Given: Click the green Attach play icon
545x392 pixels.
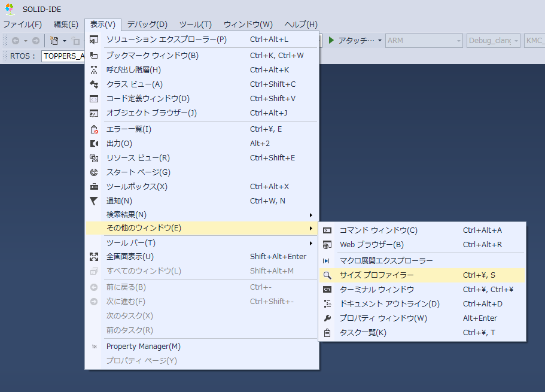Looking at the screenshot, I should pyautogui.click(x=331, y=41).
